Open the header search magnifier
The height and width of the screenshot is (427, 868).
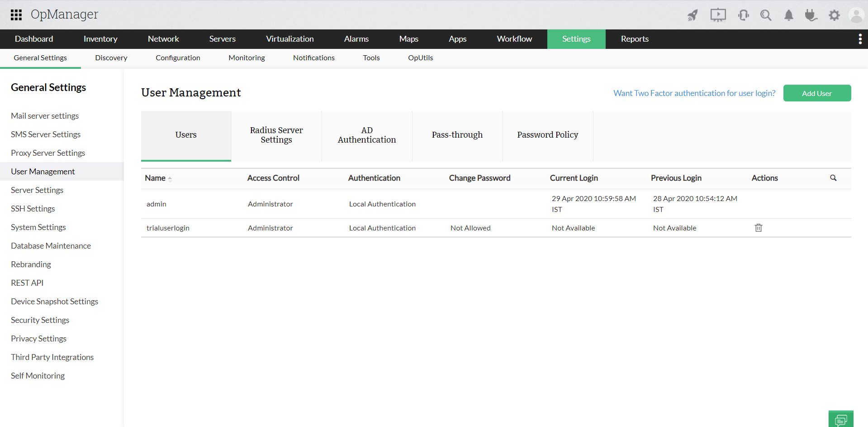[x=766, y=15]
